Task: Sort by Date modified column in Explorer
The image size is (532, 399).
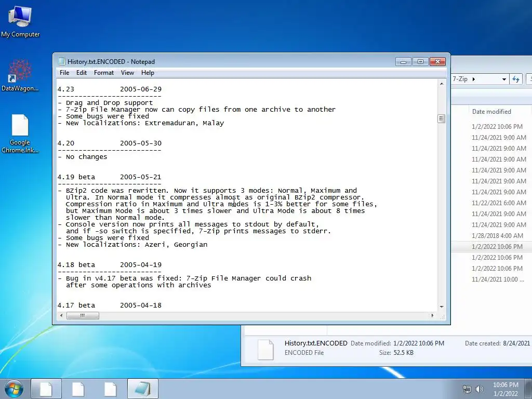Action: 491,112
